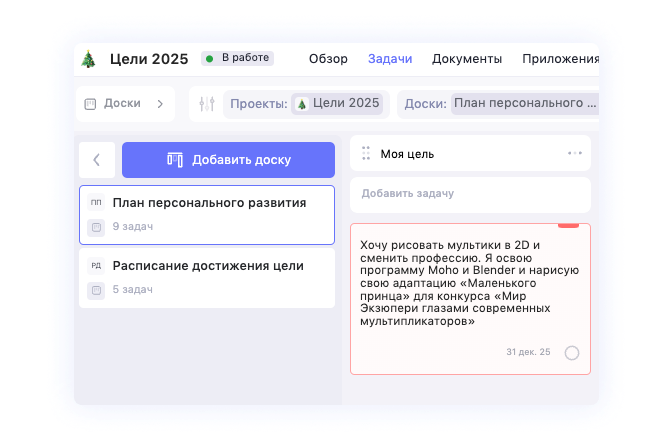The width and height of the screenshot is (672, 448).
Task: Click the Цели 2025 project title
Action: tap(149, 59)
